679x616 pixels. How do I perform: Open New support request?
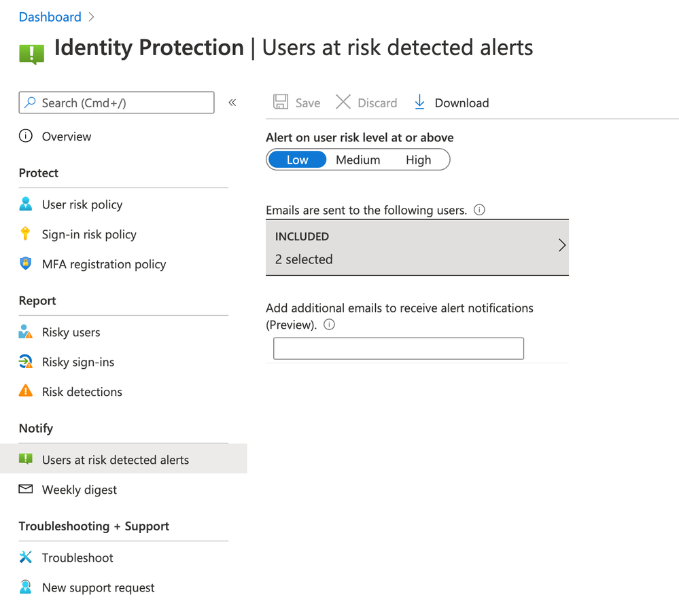click(98, 587)
